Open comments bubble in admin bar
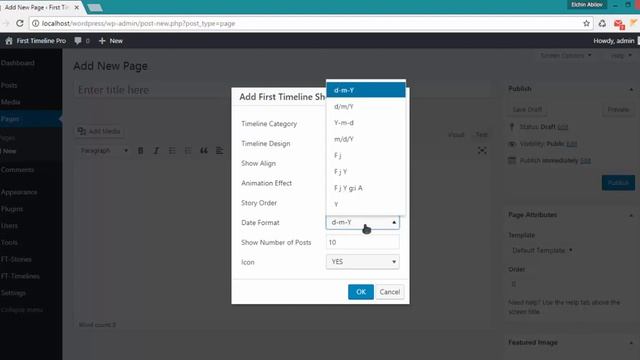This screenshot has height=360, width=640. [82, 41]
